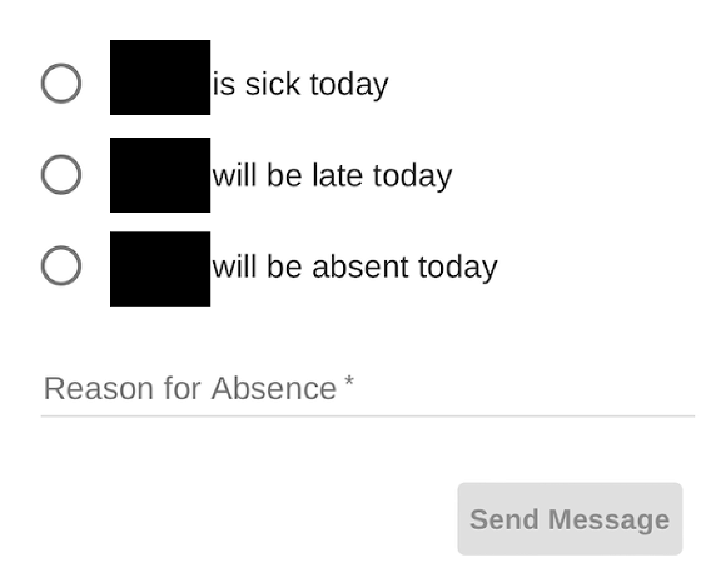Select the "is sick today" radio button
Image resolution: width=721 pixels, height=588 pixels.
coord(61,83)
